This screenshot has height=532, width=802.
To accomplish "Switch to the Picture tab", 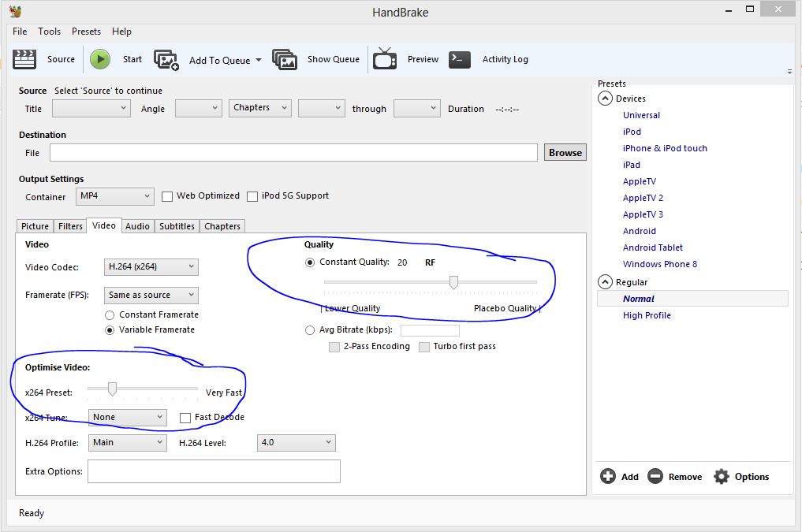I will point(35,226).
